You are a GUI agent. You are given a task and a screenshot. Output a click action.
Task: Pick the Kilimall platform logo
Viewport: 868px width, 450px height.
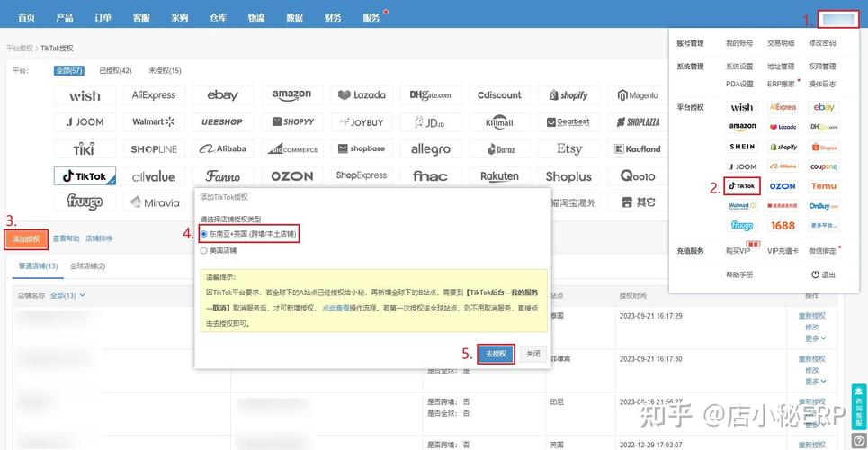tap(499, 121)
